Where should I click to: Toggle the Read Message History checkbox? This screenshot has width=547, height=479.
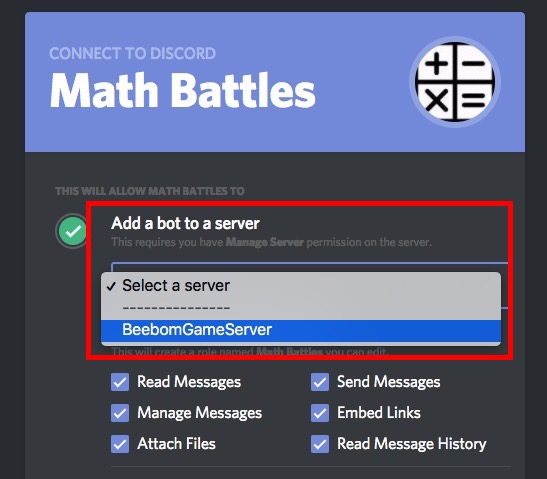[320, 444]
